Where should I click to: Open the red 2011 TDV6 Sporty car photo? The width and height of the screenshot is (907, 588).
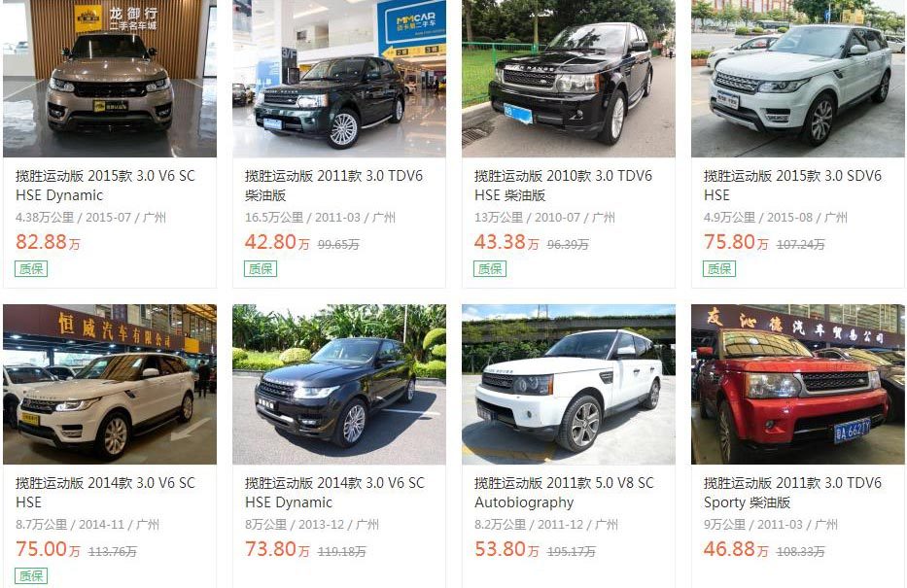click(x=798, y=385)
